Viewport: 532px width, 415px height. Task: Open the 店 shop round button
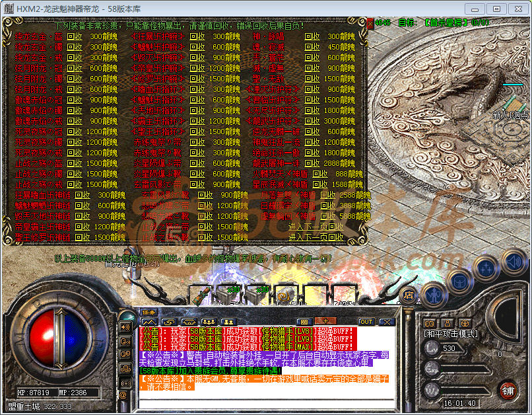409,295
